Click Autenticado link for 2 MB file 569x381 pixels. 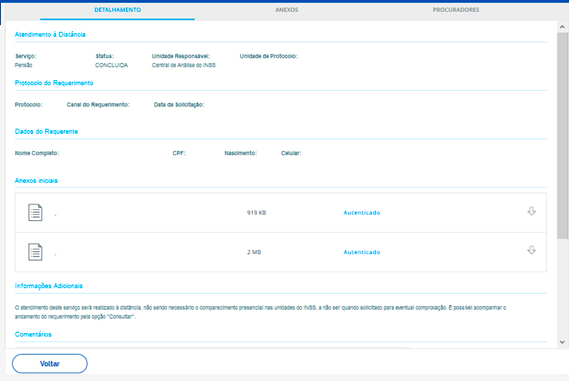tap(362, 252)
